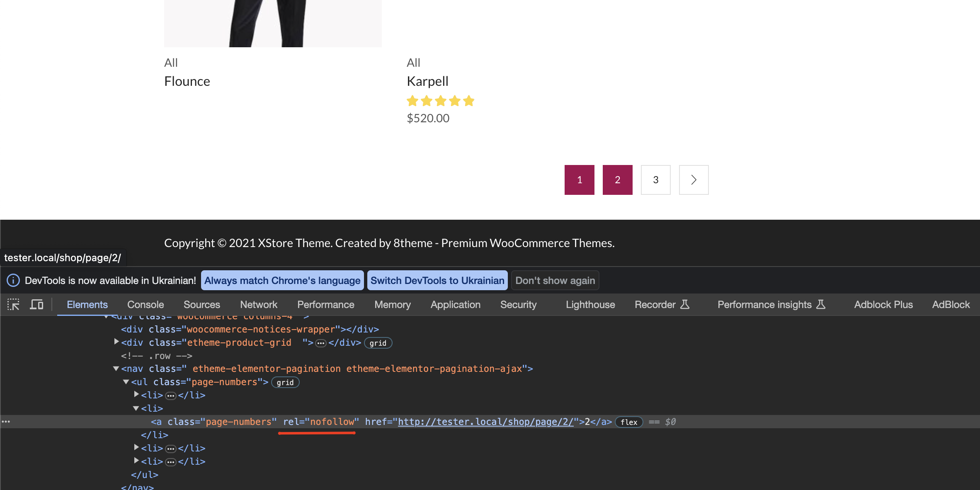Click the footer copyright XStore Theme text

(x=389, y=243)
